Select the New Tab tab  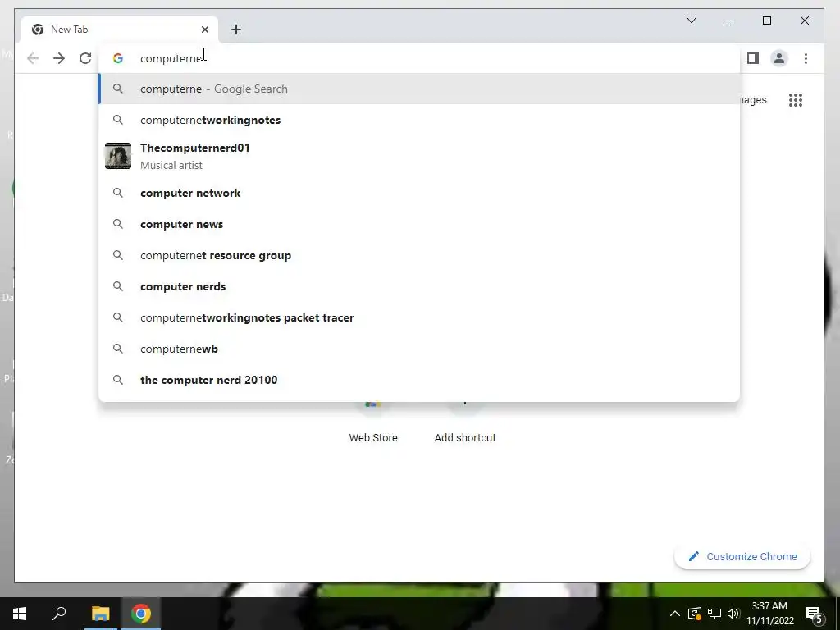pos(120,30)
